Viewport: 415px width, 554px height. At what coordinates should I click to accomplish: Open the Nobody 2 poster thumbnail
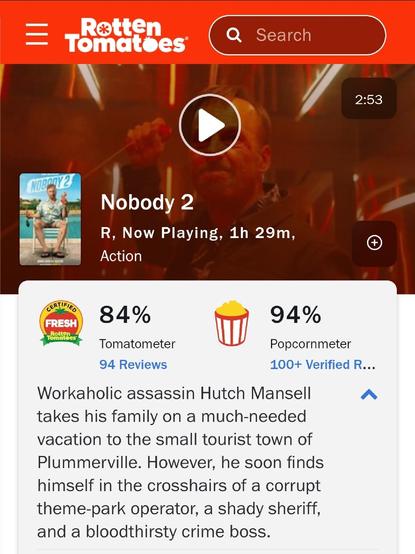(50, 219)
